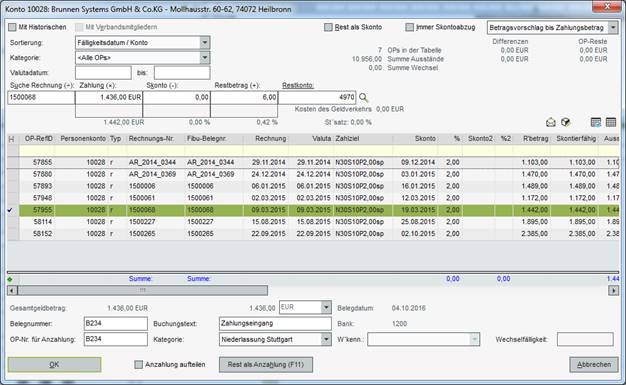Click the Suche Rechnung field containing 1500068

pyautogui.click(x=41, y=97)
